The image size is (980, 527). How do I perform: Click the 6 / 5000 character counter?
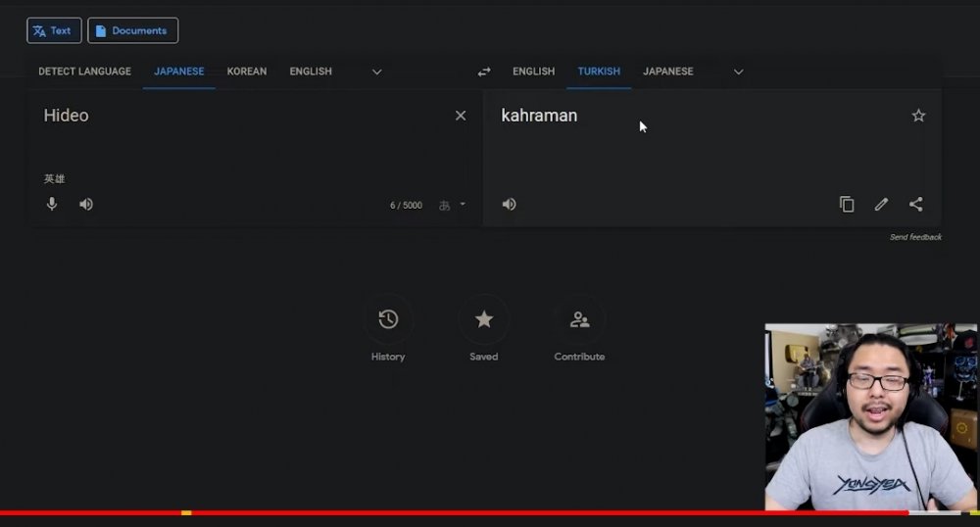(x=407, y=206)
